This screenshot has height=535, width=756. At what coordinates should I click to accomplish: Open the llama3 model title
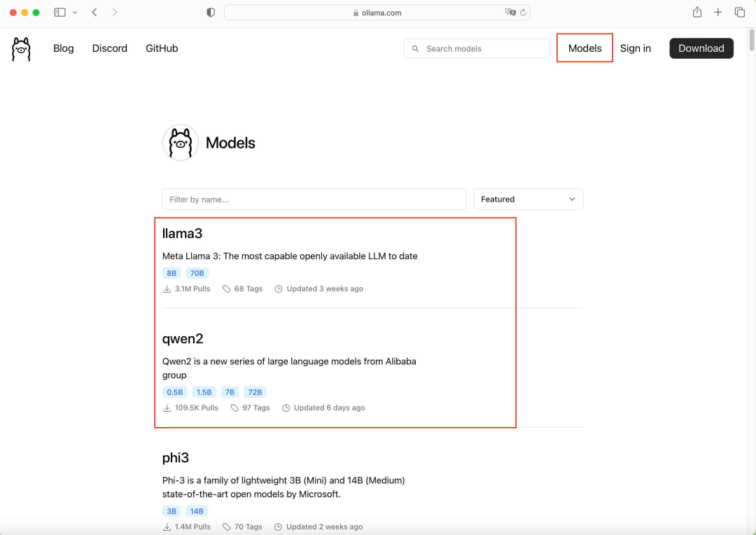coord(182,233)
